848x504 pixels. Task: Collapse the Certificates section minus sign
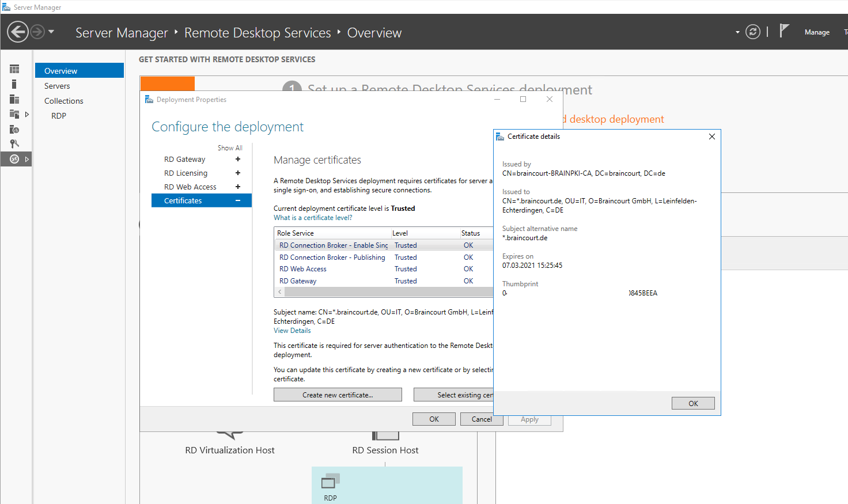point(238,200)
